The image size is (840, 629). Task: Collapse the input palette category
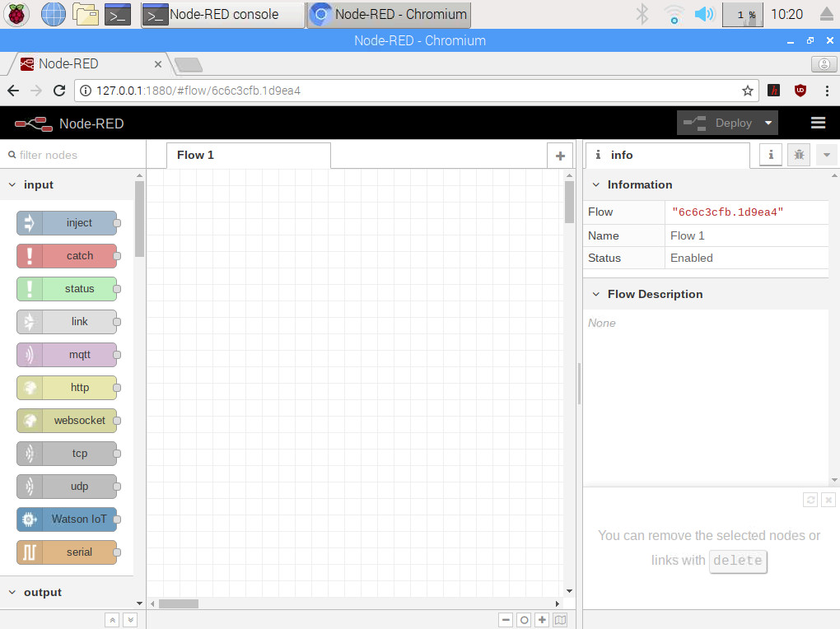[67, 185]
